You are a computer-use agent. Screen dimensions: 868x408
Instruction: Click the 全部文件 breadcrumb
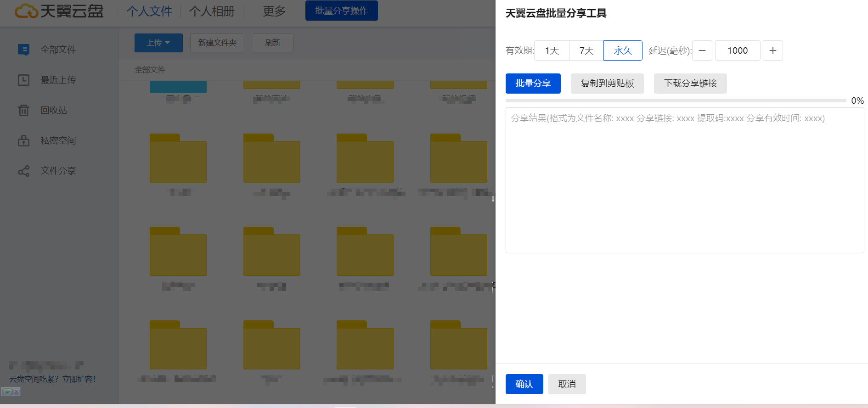150,70
